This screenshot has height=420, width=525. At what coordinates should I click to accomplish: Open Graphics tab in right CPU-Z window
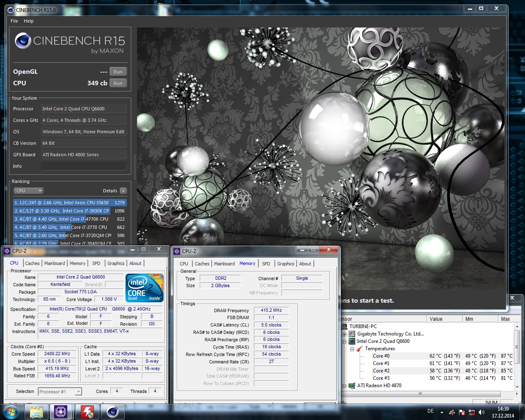coord(286,264)
